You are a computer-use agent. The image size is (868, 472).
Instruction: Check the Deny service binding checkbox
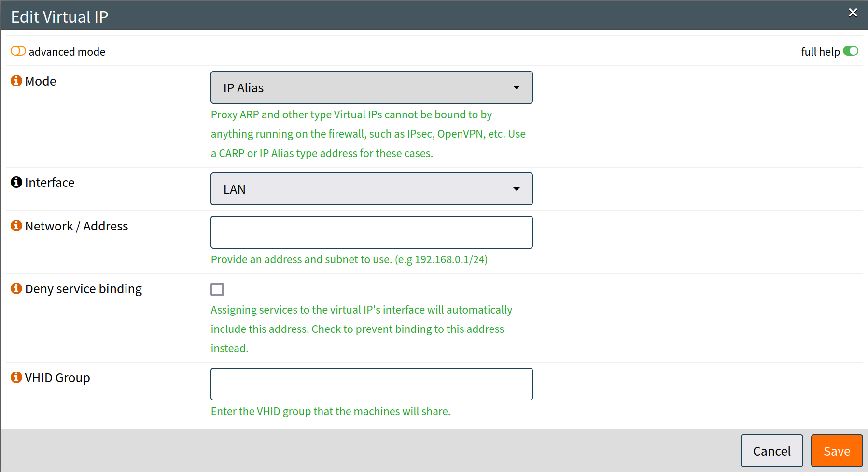pyautogui.click(x=217, y=289)
